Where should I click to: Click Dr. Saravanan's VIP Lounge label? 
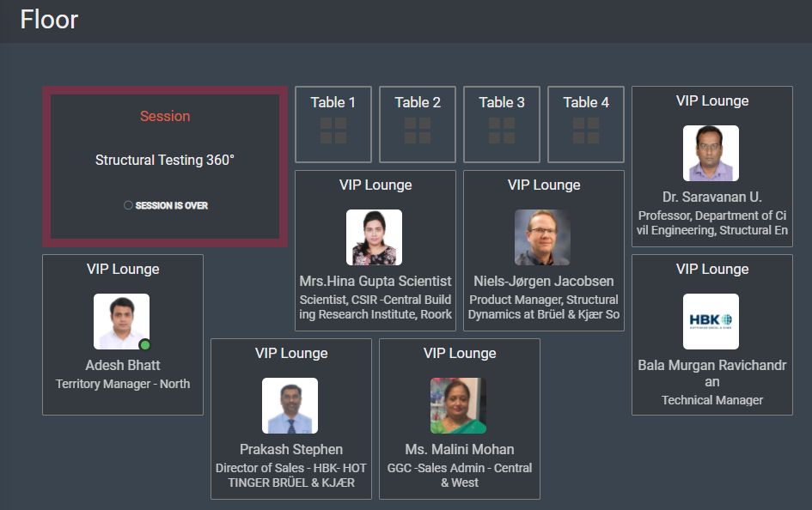tap(712, 100)
